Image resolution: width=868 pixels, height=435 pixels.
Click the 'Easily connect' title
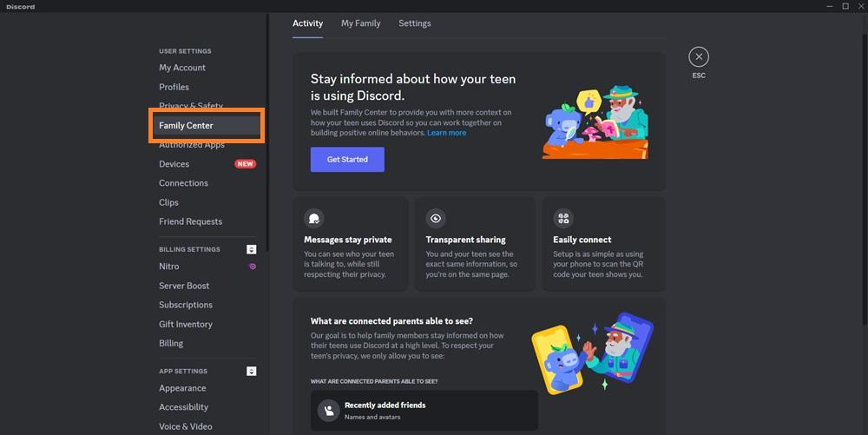(582, 240)
